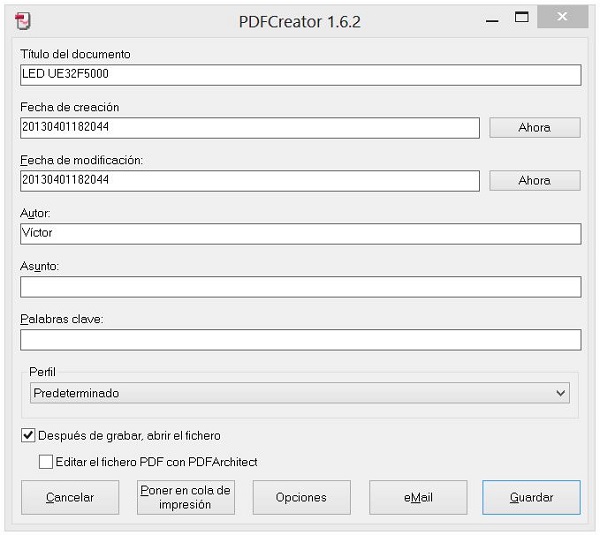Focus the empty Asunto field
600x535 pixels.
coord(300,287)
